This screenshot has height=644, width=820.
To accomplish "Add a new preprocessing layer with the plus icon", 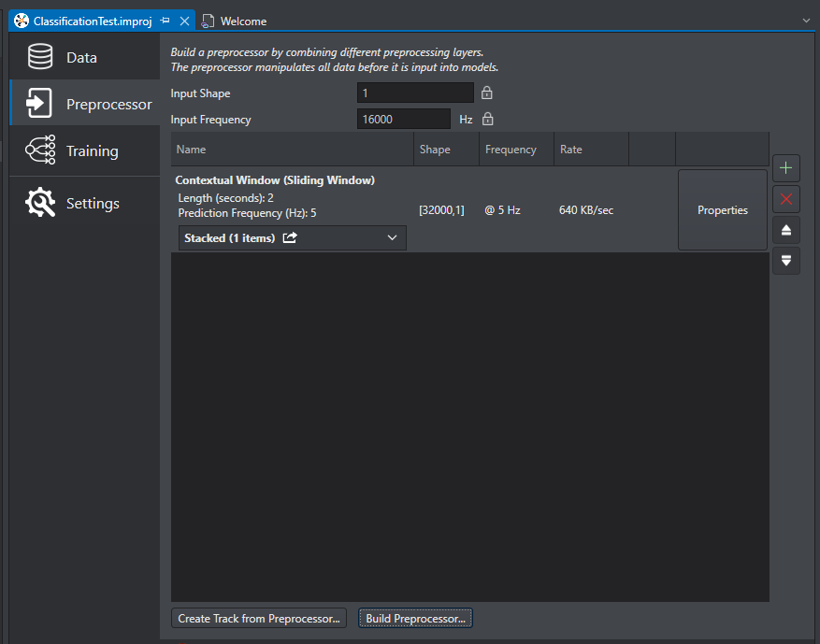I will pyautogui.click(x=785, y=168).
